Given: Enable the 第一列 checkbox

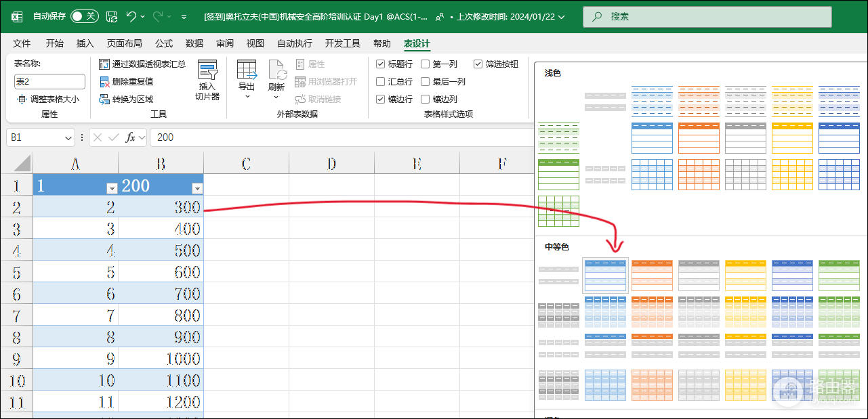Looking at the screenshot, I should [426, 64].
